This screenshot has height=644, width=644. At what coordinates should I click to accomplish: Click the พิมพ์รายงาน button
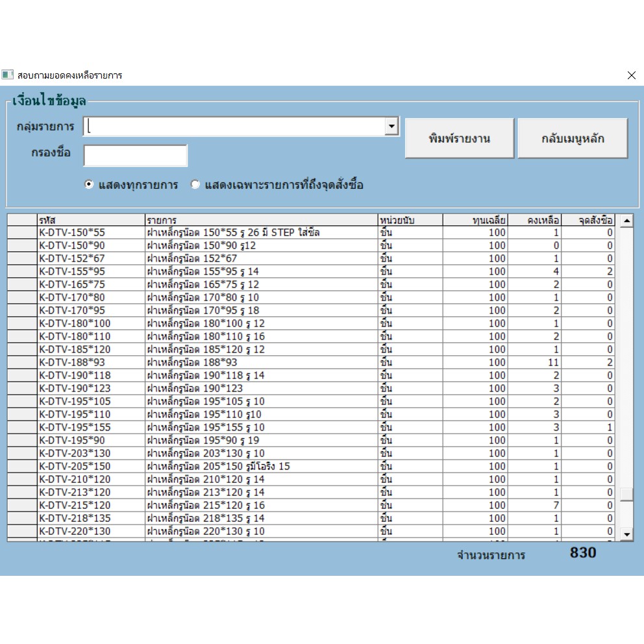[459, 138]
